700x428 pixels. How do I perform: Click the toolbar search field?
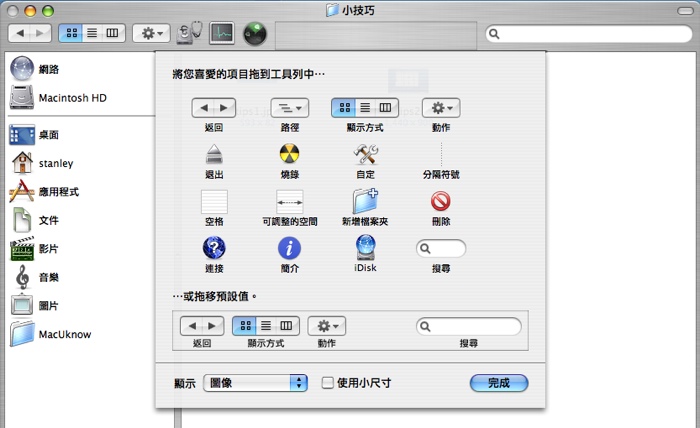tap(588, 33)
